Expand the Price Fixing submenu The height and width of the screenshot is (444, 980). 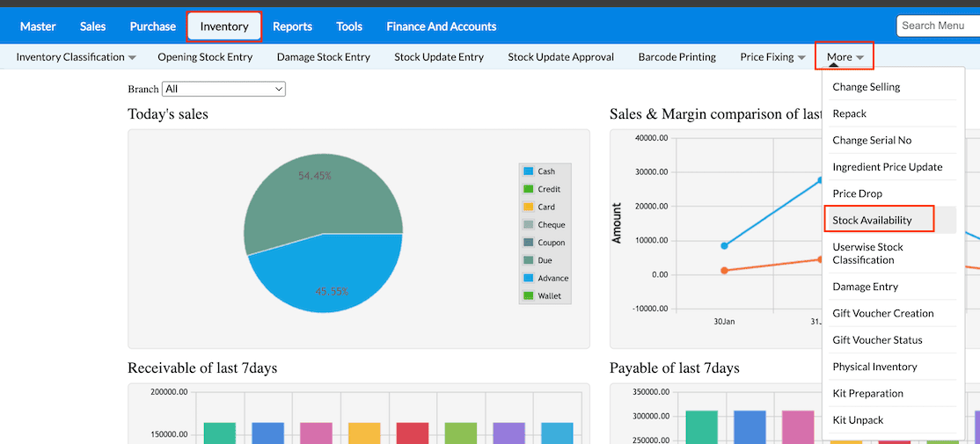(x=772, y=57)
